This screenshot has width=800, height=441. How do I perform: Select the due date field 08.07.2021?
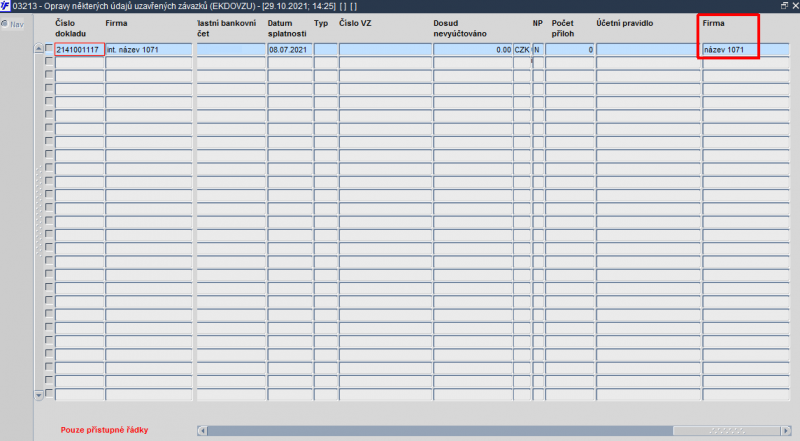(290, 50)
